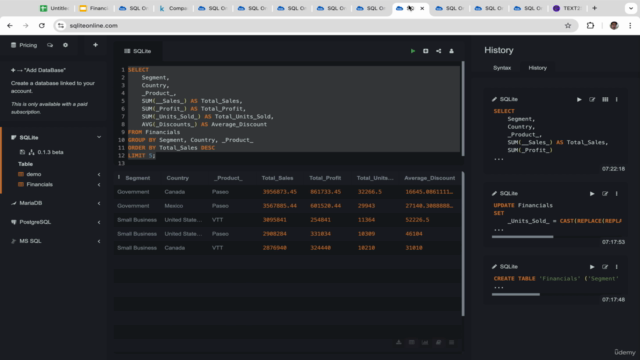The image size is (640, 360).
Task: Open a new Chrome tab
Action: click(594, 8)
